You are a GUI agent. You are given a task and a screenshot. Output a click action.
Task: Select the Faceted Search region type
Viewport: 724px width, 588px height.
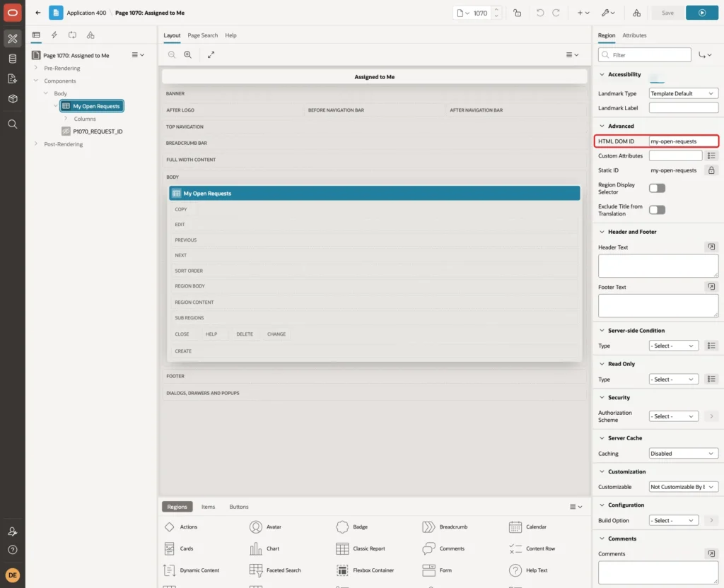pyautogui.click(x=275, y=570)
